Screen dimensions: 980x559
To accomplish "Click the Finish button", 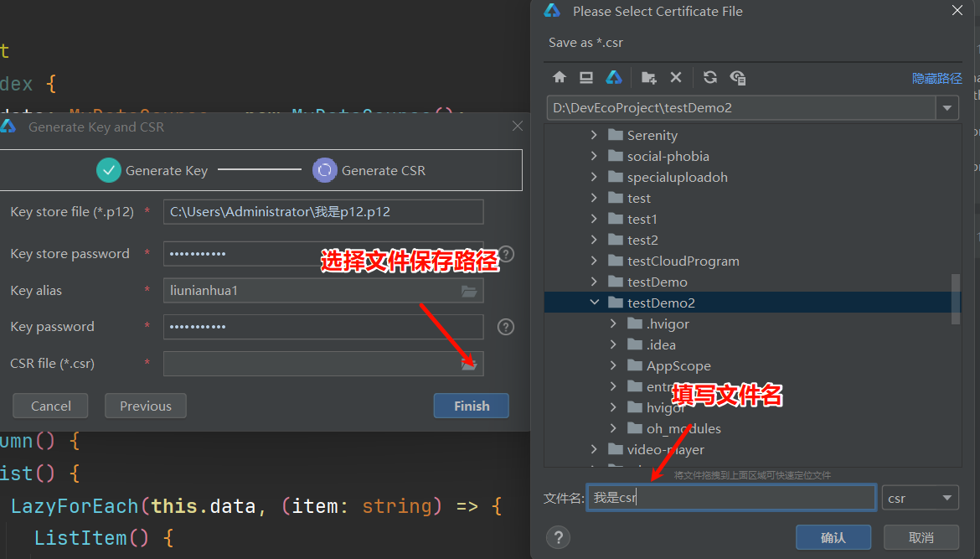I will 472,406.
